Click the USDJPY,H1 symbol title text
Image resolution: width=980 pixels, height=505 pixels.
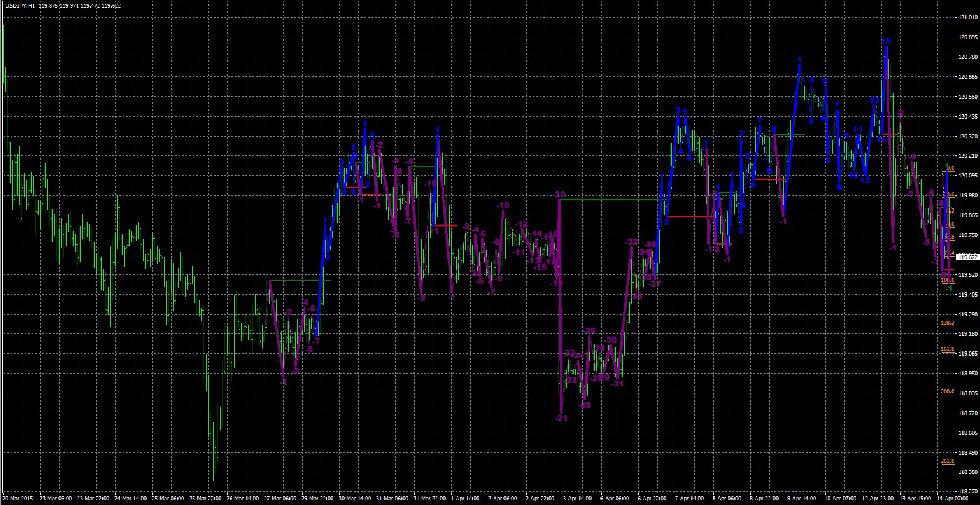click(19, 5)
